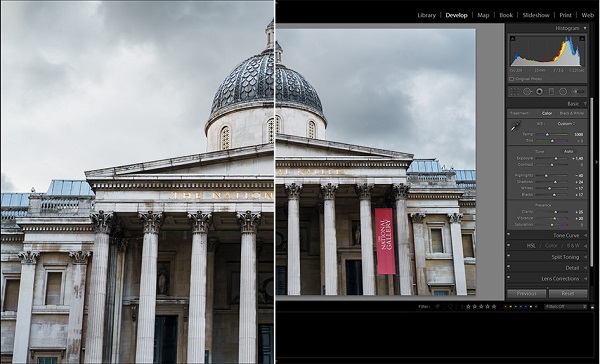The height and width of the screenshot is (364, 600).
Task: Click the unflagged filter icon
Action: 450,307
